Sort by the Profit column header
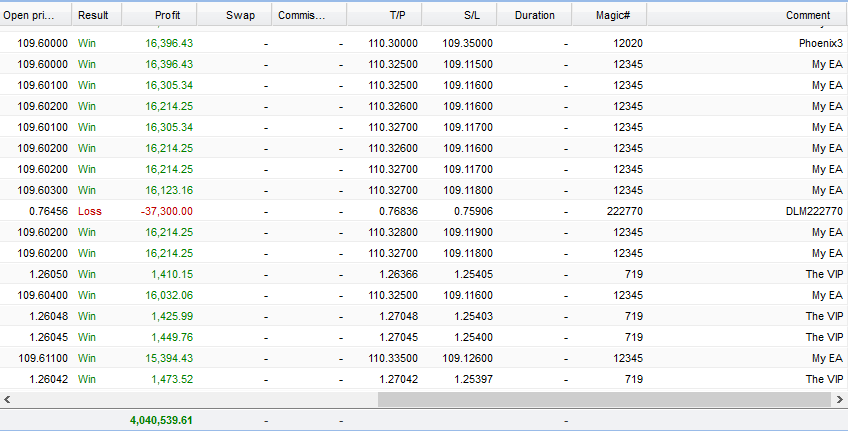848x431 pixels. pyautogui.click(x=160, y=15)
